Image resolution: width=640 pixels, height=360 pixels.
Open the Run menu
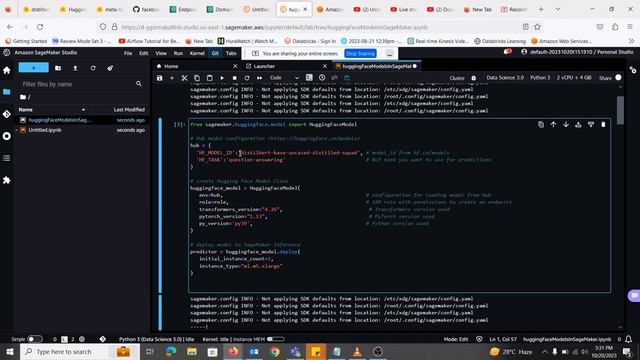(178, 53)
